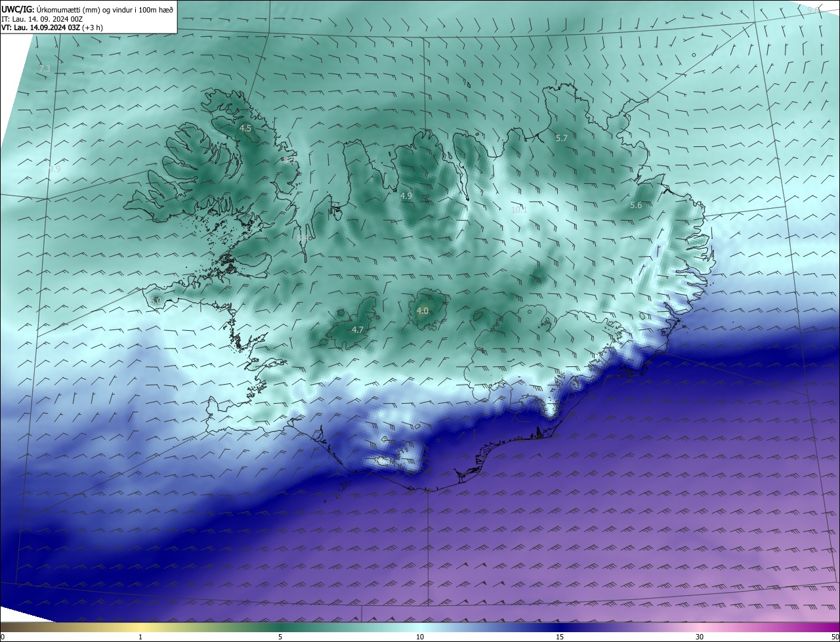840x642 pixels.
Task: Click the '50' tick on the colour scale
Action: [x=835, y=637]
